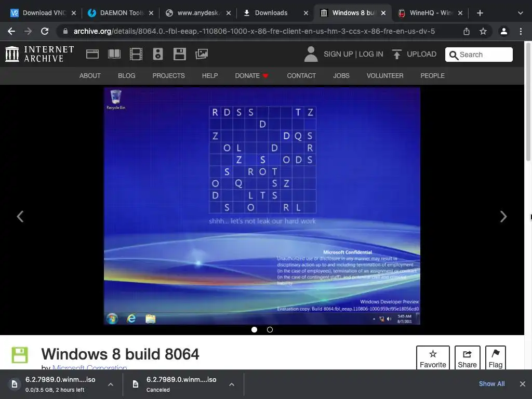This screenshot has width=532, height=399.
Task: Switch to the Downloads tab
Action: click(x=275, y=13)
